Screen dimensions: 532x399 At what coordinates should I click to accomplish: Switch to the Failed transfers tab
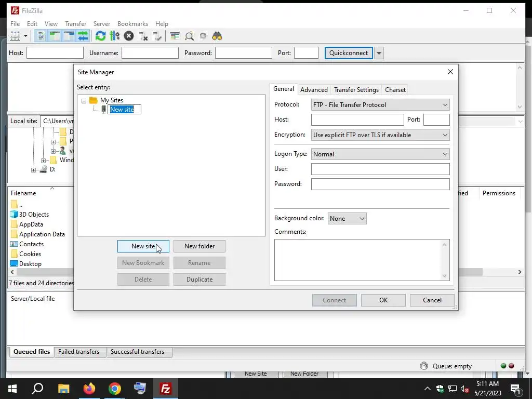click(x=79, y=352)
